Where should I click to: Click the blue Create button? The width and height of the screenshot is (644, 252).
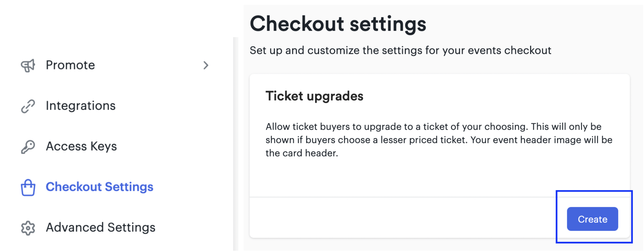tap(592, 219)
